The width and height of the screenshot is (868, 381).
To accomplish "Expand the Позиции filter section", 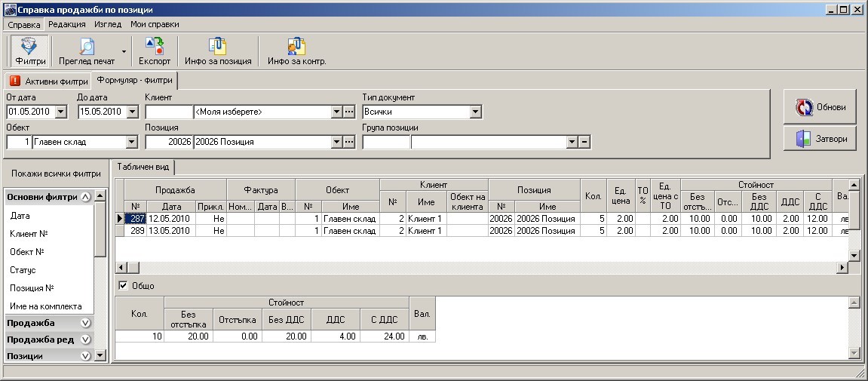I will pos(85,356).
